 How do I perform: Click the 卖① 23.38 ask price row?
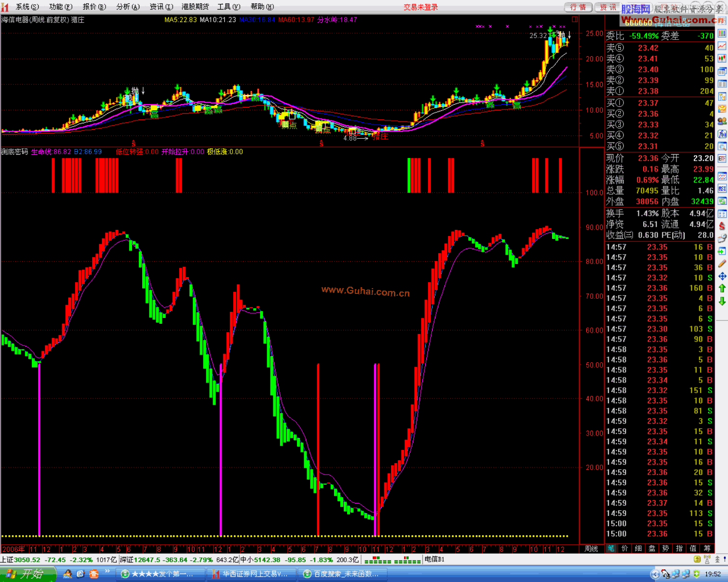pos(660,91)
